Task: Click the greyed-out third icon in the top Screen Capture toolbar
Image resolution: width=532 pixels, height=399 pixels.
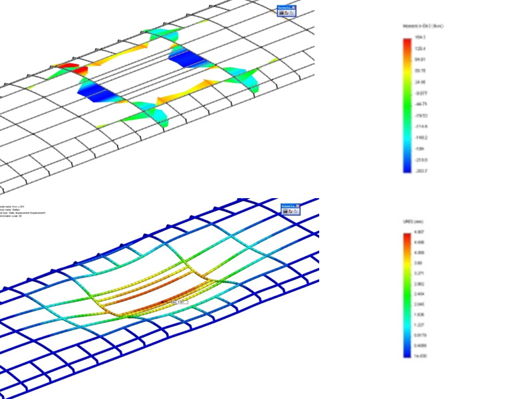Action: tap(291, 13)
